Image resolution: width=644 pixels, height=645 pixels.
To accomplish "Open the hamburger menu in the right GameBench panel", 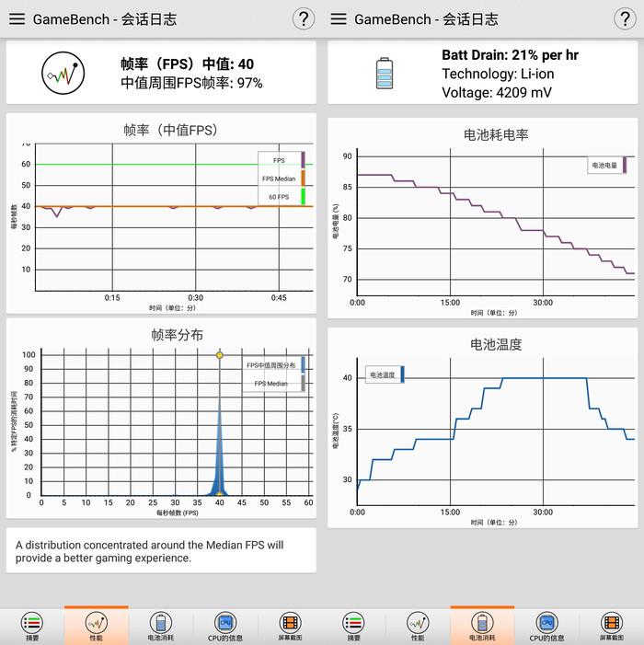I will click(x=339, y=19).
